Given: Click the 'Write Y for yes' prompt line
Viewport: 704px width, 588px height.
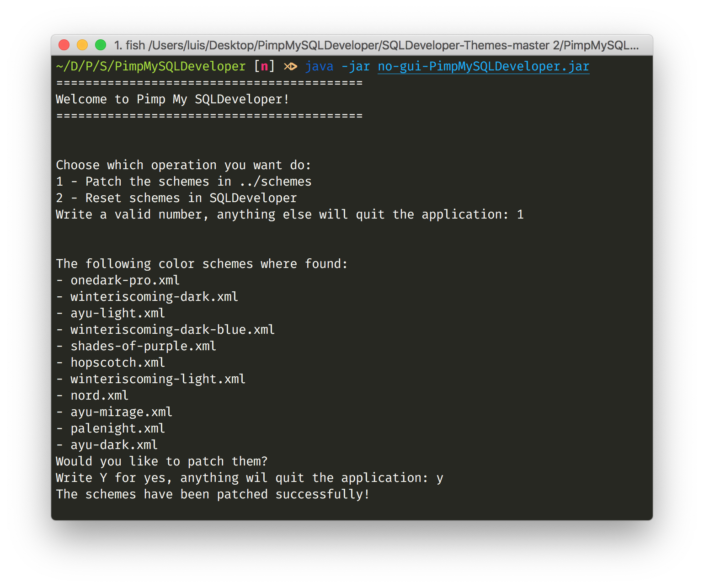Looking at the screenshot, I should point(250,478).
